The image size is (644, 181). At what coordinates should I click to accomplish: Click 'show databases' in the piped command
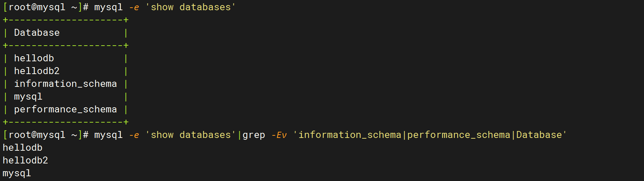tap(191, 135)
